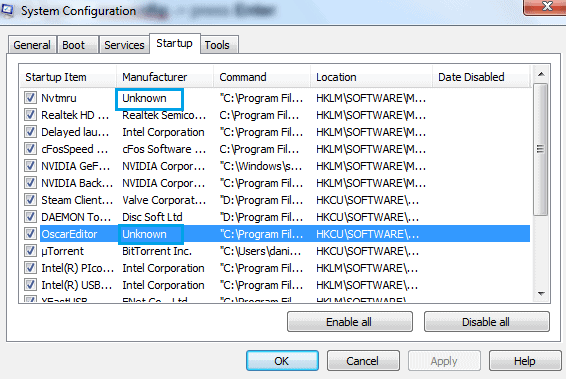Click the System Configuration title bar icon

(x=6, y=10)
